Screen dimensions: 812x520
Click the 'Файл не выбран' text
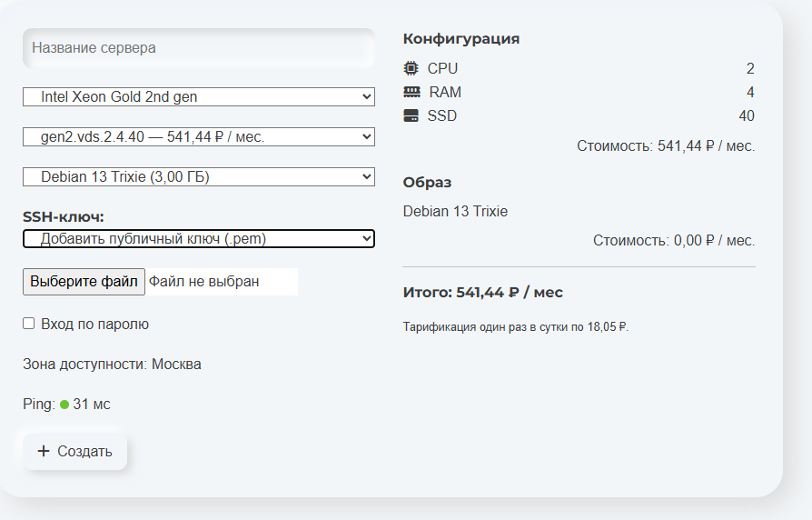coord(204,282)
